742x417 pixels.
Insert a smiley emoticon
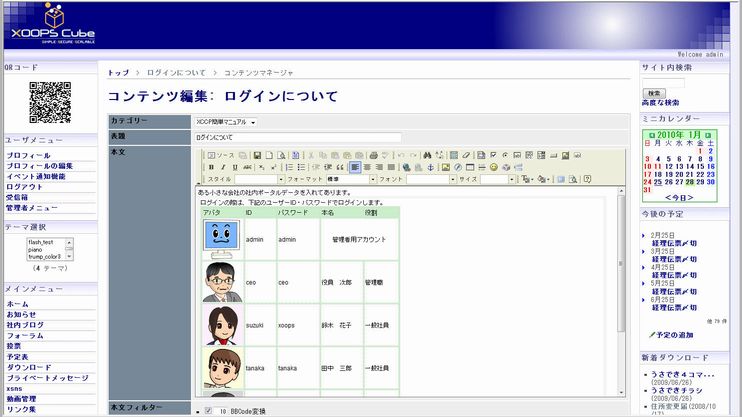coord(493,167)
